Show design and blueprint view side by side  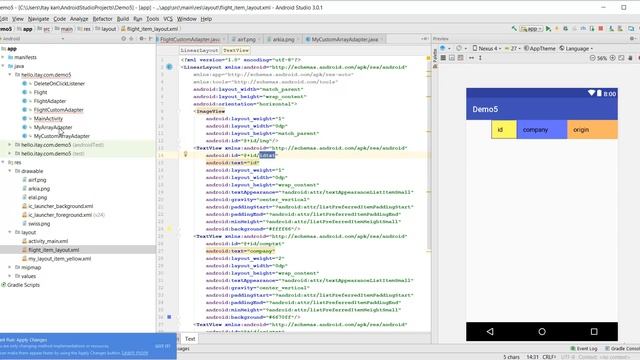pos(460,58)
